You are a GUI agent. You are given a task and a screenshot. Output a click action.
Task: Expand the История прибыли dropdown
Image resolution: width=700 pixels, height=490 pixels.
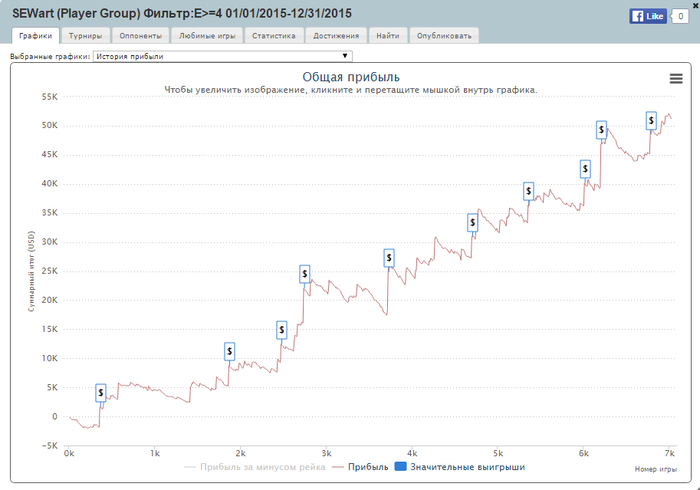click(x=222, y=56)
